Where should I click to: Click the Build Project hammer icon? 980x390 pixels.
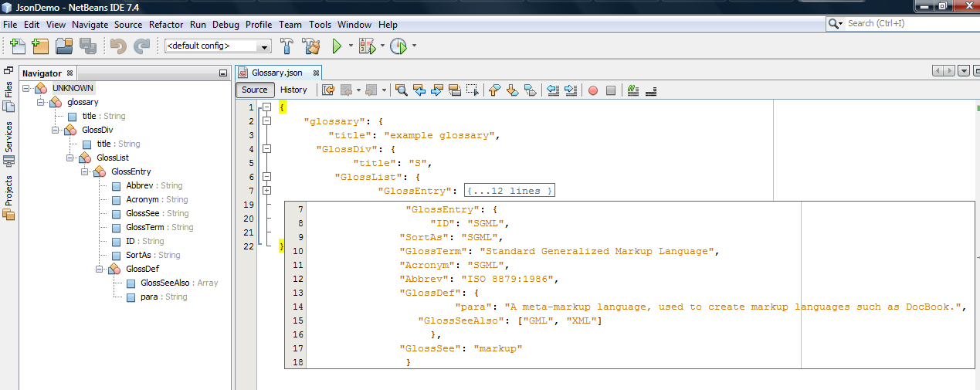coord(287,46)
